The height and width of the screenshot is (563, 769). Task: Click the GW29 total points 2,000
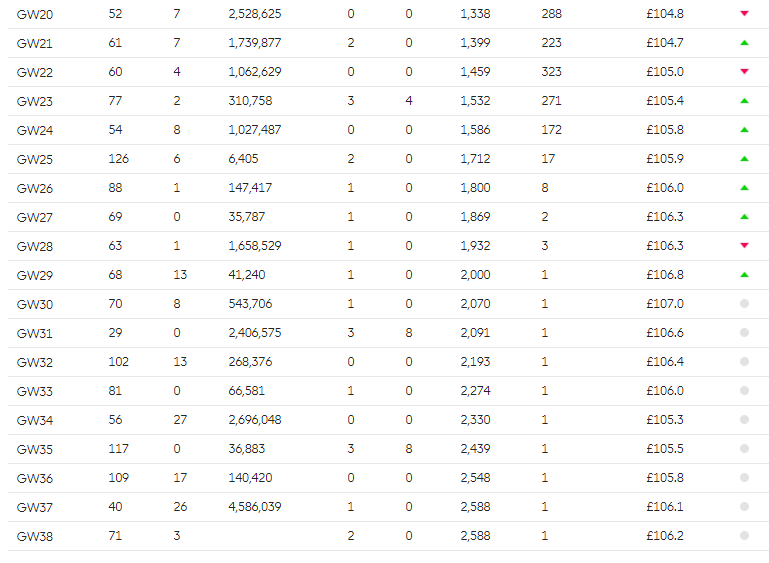point(476,275)
